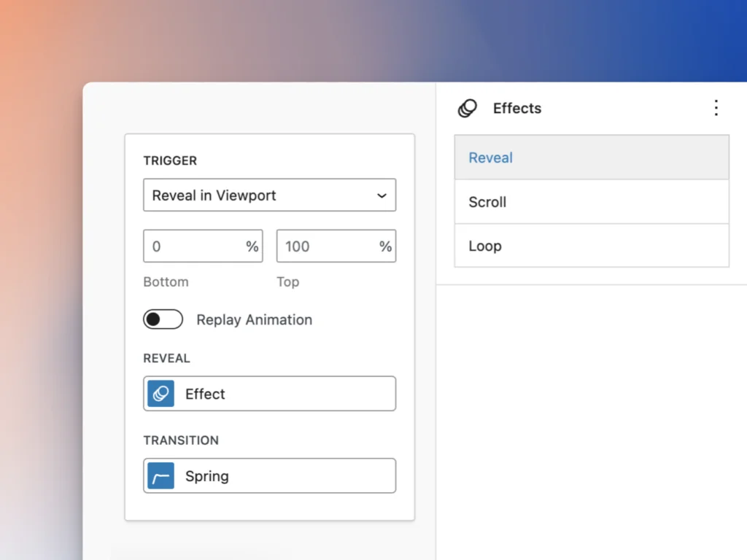
Task: Click the percent unit of Top field
Action: [x=385, y=246]
